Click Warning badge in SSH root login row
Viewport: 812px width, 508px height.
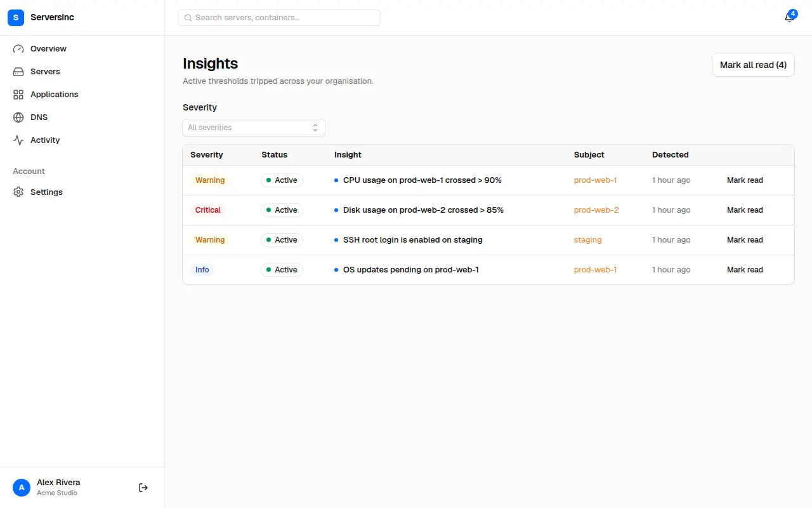click(x=210, y=240)
